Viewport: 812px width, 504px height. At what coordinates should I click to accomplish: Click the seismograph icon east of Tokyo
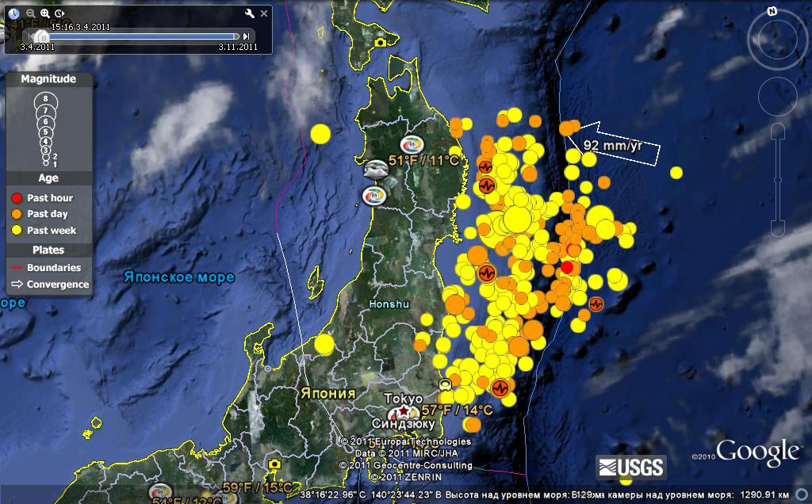point(500,388)
